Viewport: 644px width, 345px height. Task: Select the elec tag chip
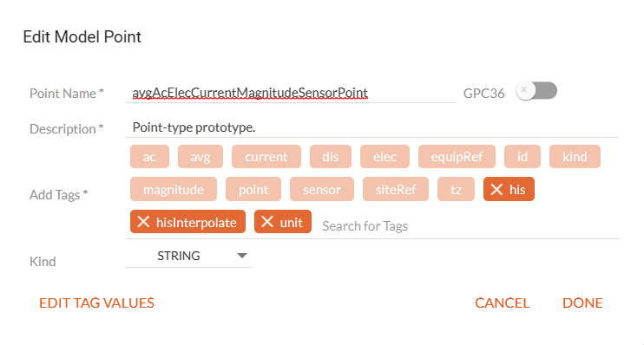(384, 156)
